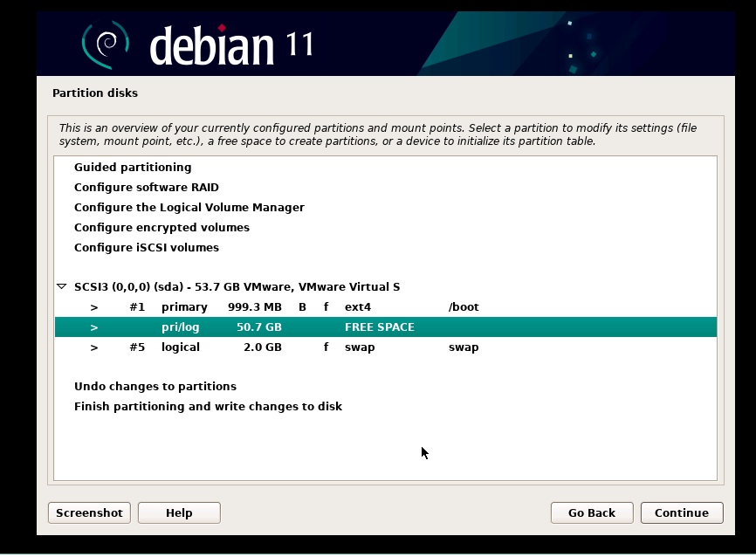Open the Help button
The height and width of the screenshot is (557, 756).
click(x=179, y=512)
